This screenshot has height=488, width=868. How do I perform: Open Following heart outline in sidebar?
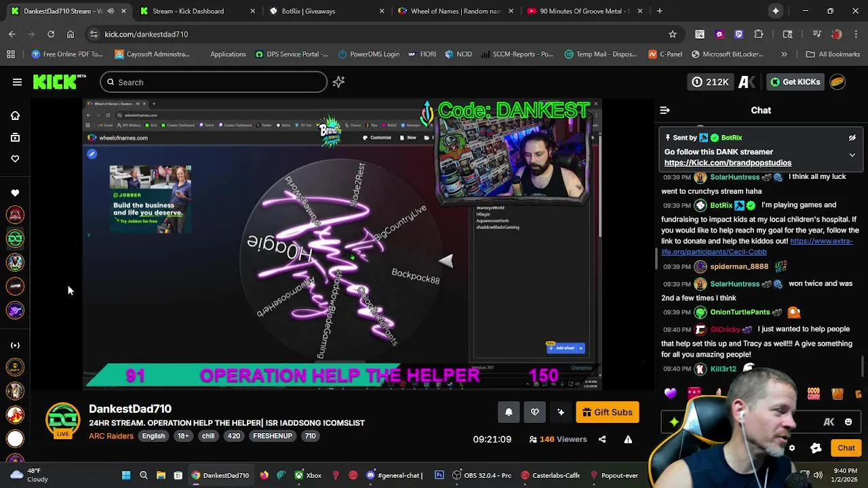(x=15, y=159)
